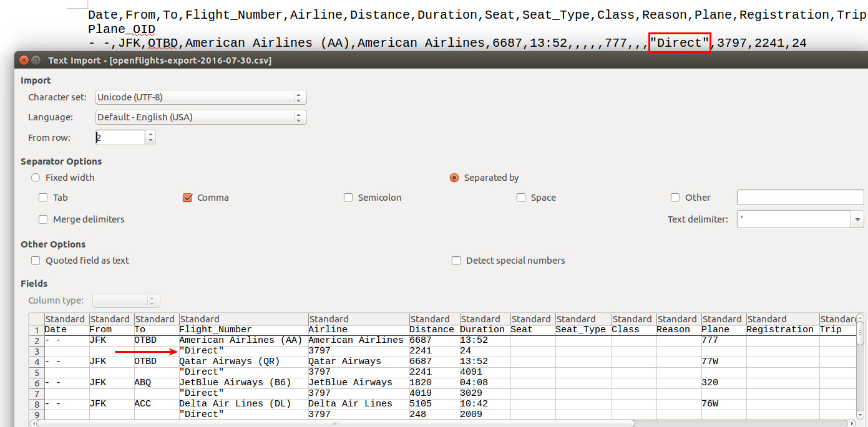Enable Quoted field as text

coord(36,261)
